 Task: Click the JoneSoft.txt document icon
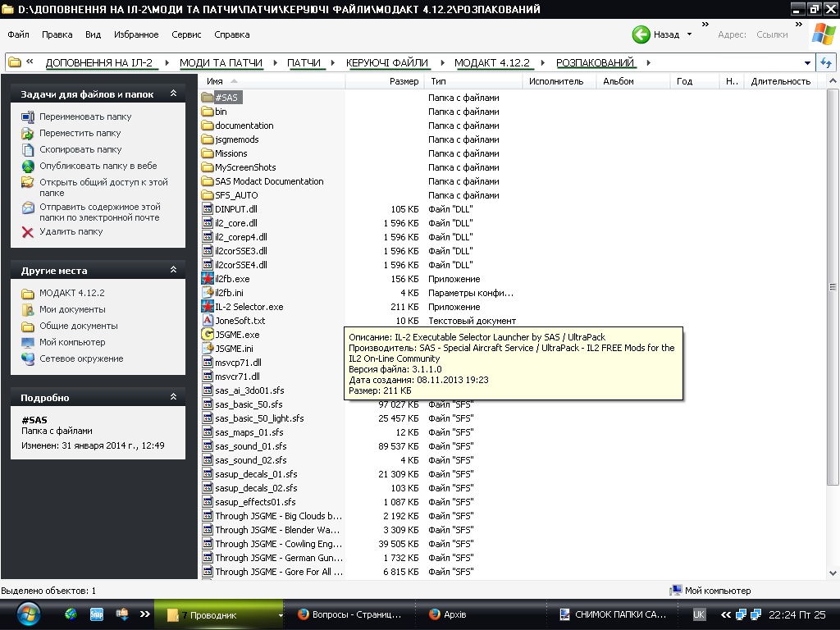coord(208,321)
